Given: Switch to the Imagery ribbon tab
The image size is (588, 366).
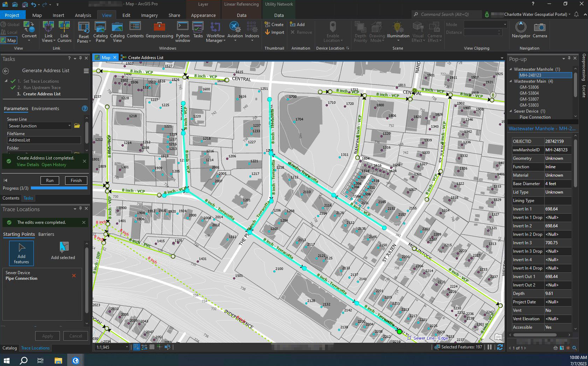Looking at the screenshot, I should (x=149, y=15).
